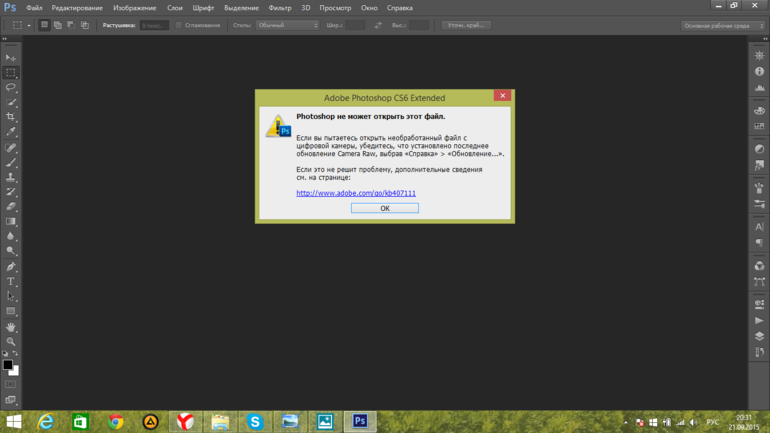The height and width of the screenshot is (433, 770).
Task: Select the Move tool
Action: 11,58
